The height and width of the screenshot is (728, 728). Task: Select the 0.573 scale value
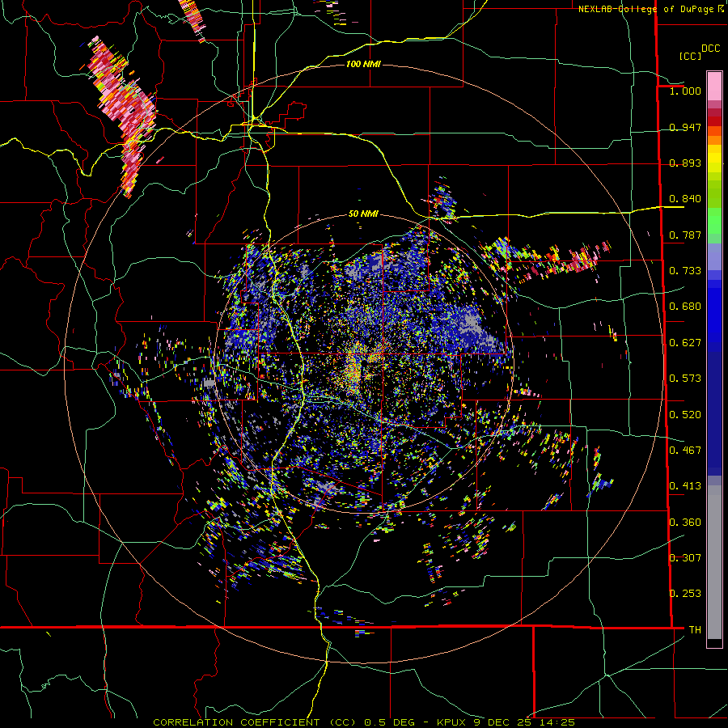pos(685,379)
